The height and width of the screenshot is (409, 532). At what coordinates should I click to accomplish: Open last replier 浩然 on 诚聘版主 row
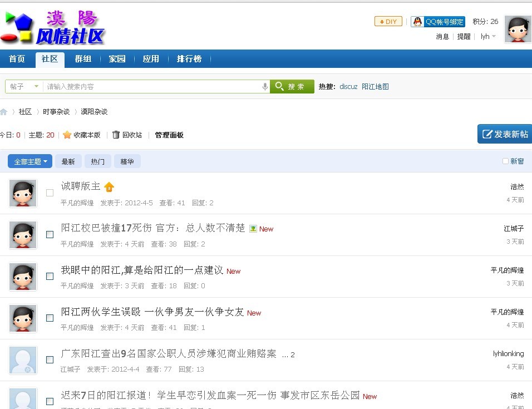click(x=517, y=187)
